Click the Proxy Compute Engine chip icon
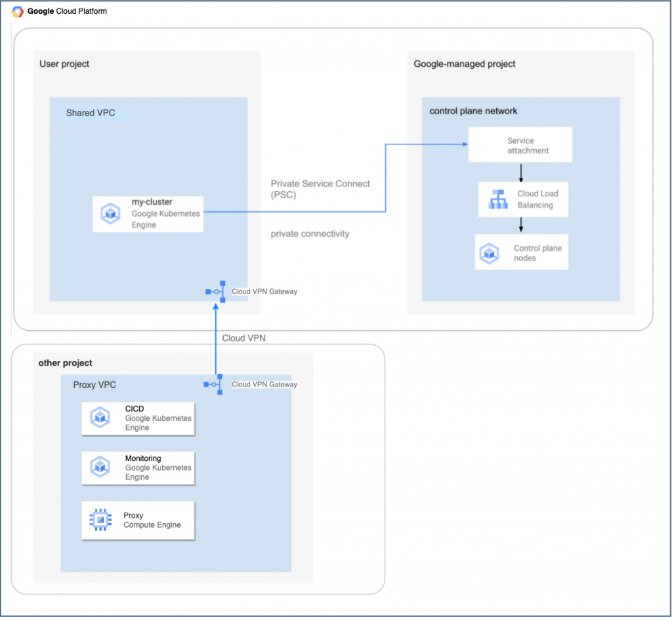This screenshot has height=617, width=672. click(100, 520)
